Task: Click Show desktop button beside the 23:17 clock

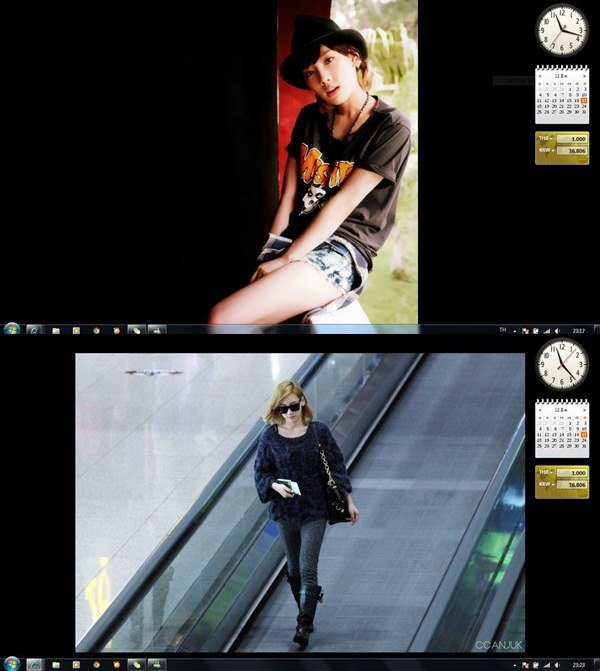Action: tap(597, 330)
